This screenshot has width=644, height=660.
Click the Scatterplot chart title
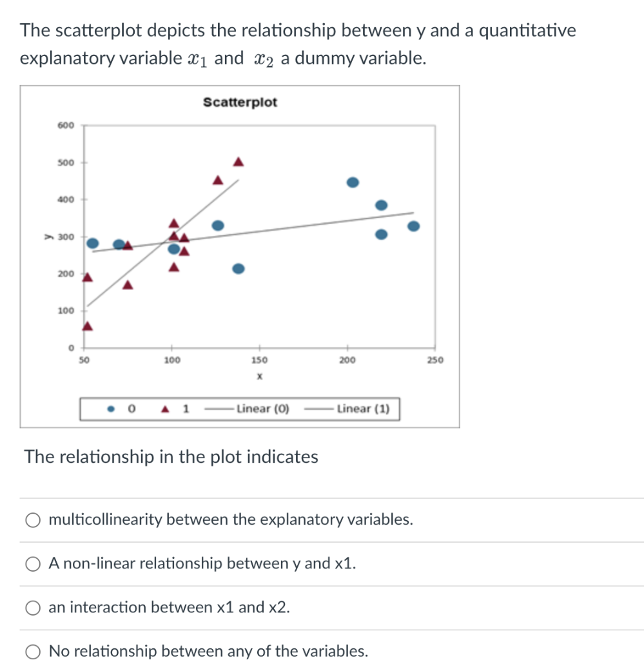[x=240, y=102]
